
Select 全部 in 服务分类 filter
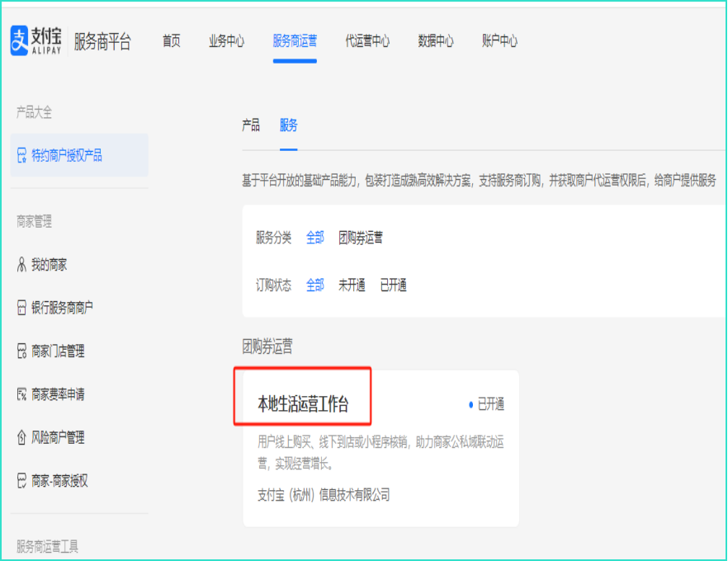[x=315, y=238]
